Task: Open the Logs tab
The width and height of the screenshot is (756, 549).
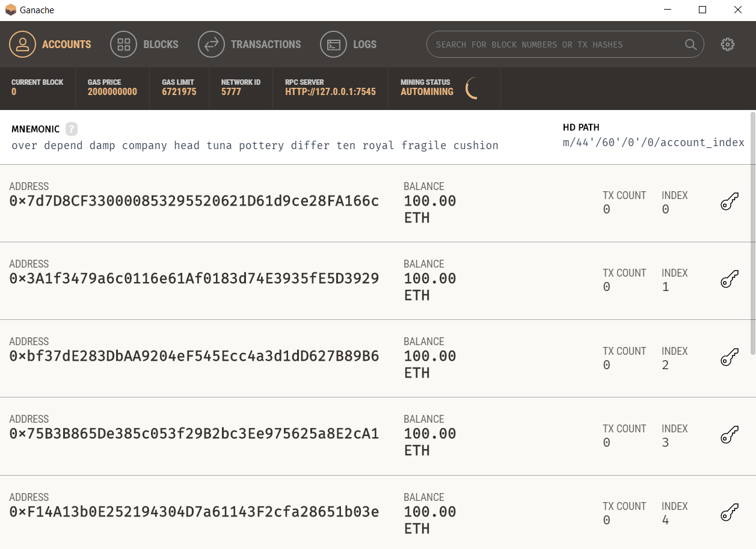Action: pos(348,44)
